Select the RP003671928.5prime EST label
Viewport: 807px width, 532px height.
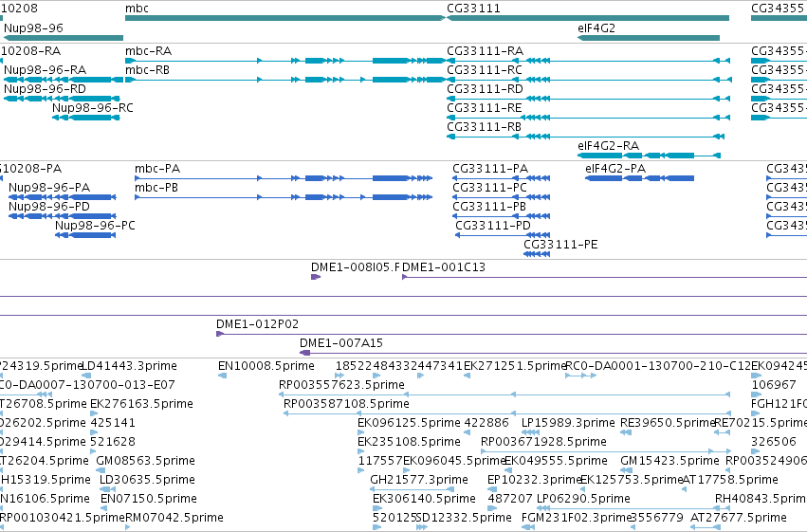tap(543, 443)
